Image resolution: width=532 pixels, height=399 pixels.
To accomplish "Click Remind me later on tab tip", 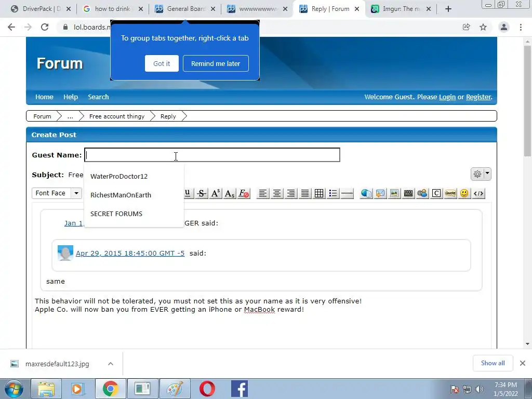I will click(x=216, y=63).
